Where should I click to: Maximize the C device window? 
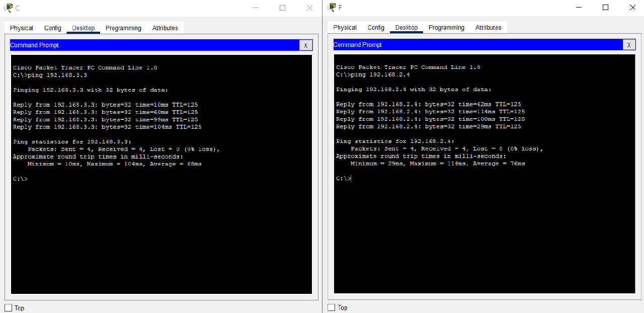tap(282, 8)
